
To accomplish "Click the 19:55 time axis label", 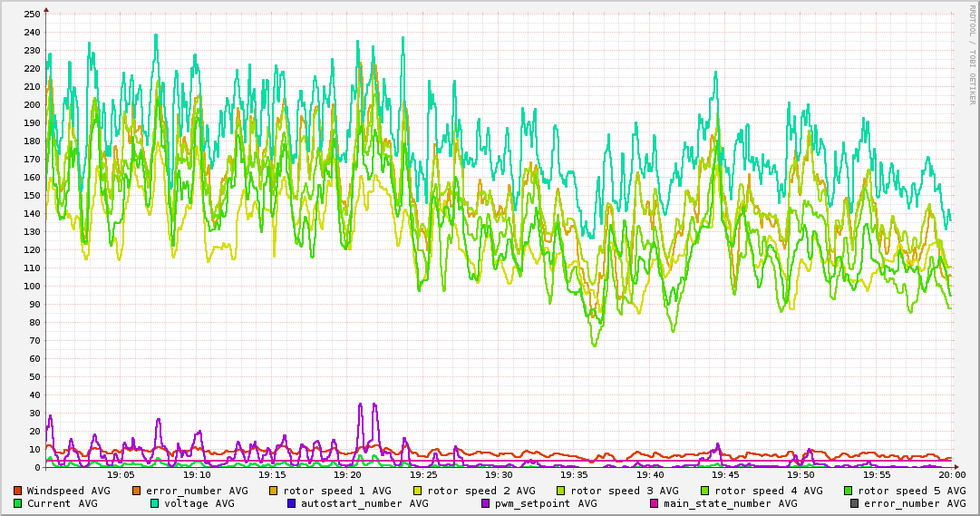I will tap(878, 475).
